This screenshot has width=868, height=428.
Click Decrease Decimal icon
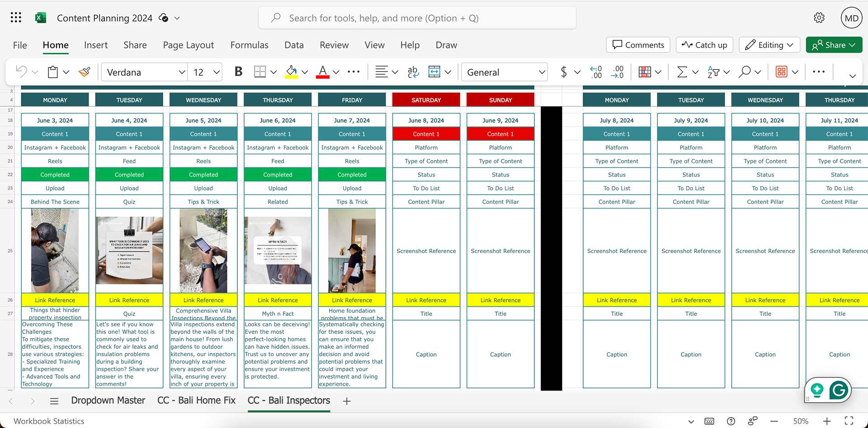click(617, 72)
